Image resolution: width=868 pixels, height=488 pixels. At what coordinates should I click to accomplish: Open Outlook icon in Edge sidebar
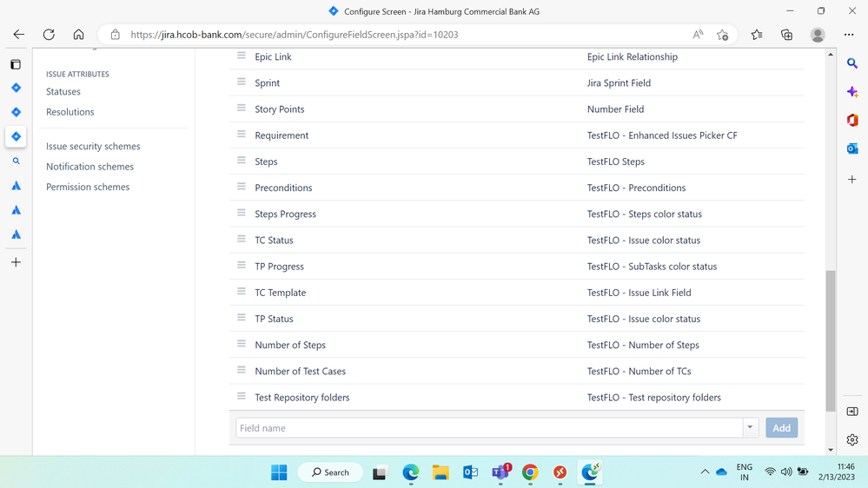click(852, 148)
